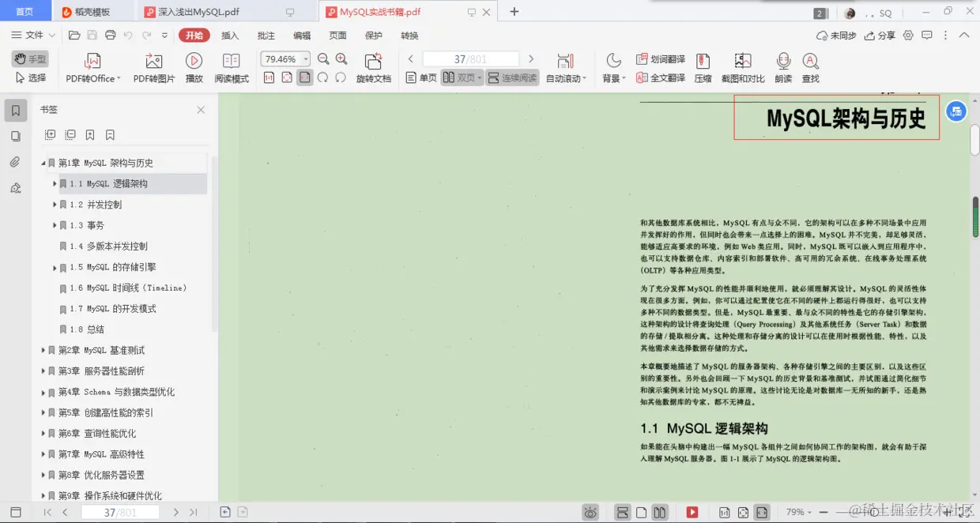The image size is (980, 523).
Task: Start read aloud (朗读)
Action: point(783,68)
